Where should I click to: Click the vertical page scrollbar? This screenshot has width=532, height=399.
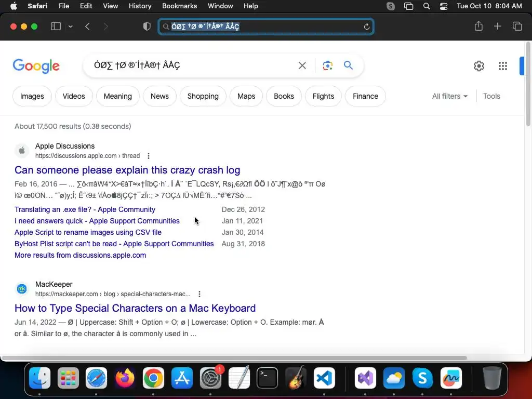point(528,84)
